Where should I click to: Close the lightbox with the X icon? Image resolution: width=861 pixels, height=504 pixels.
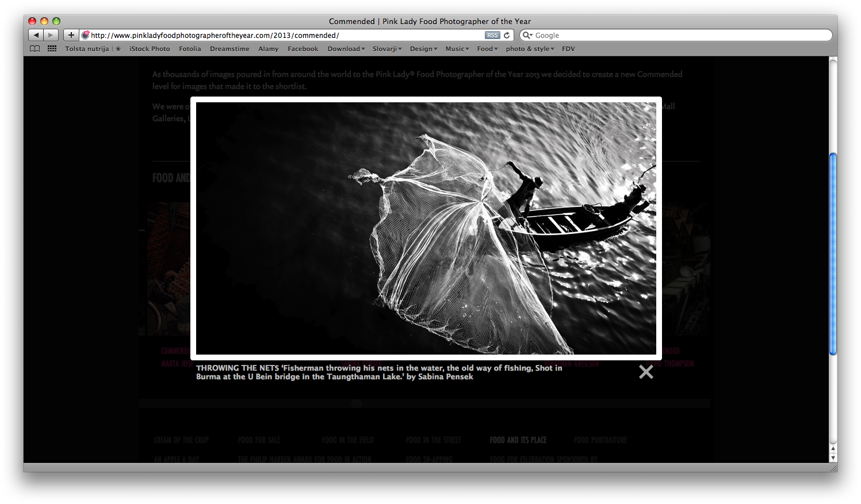coord(646,372)
